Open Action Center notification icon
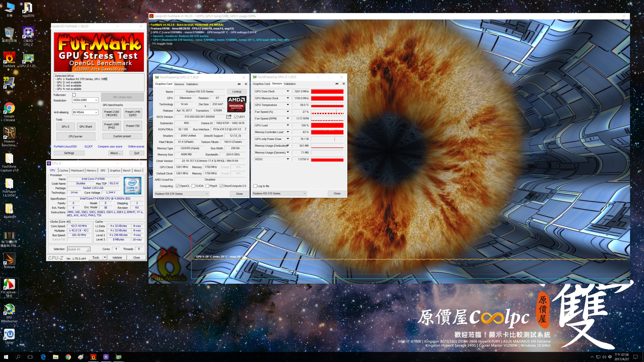644x362 pixels. pos(636,357)
